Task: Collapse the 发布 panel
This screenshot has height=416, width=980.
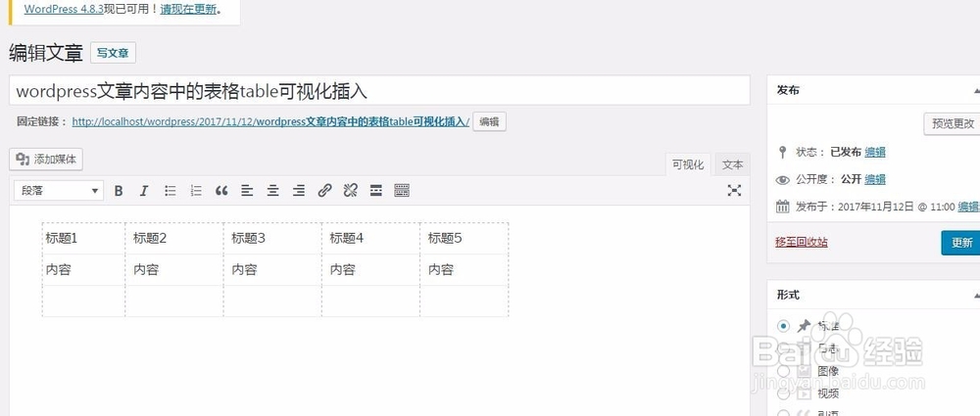Action: click(x=976, y=91)
